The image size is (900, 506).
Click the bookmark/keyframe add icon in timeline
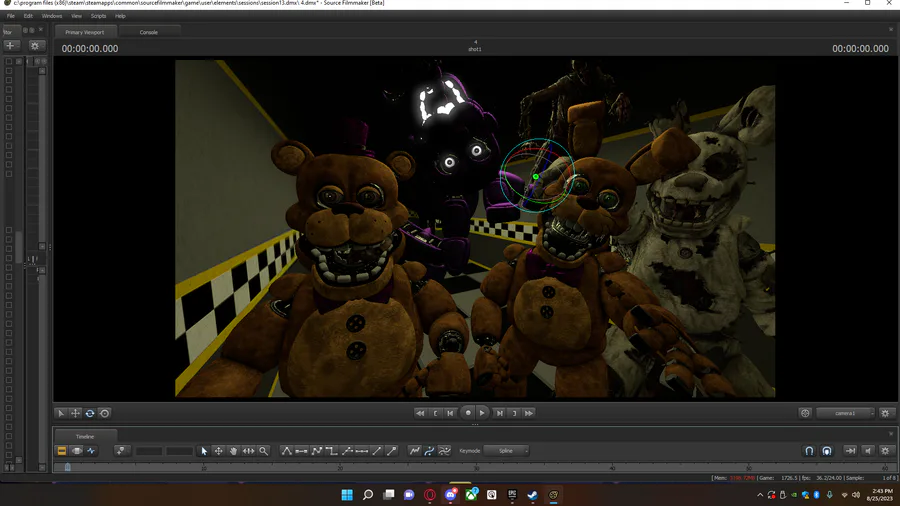[121, 451]
